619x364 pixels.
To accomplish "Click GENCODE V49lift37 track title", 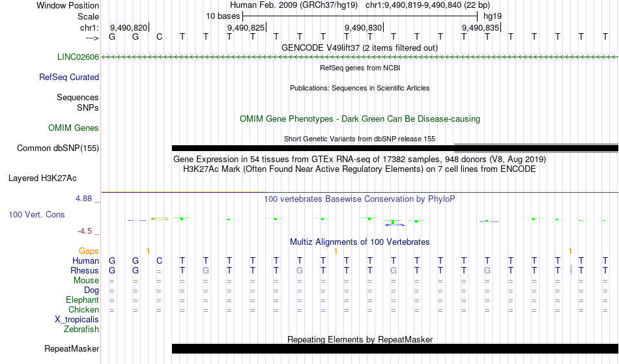I will point(360,48).
